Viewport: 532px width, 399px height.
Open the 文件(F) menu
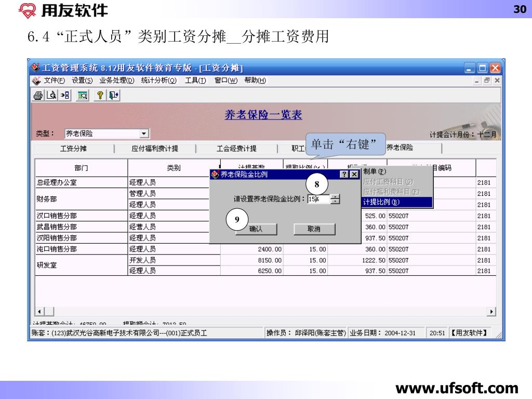point(54,81)
